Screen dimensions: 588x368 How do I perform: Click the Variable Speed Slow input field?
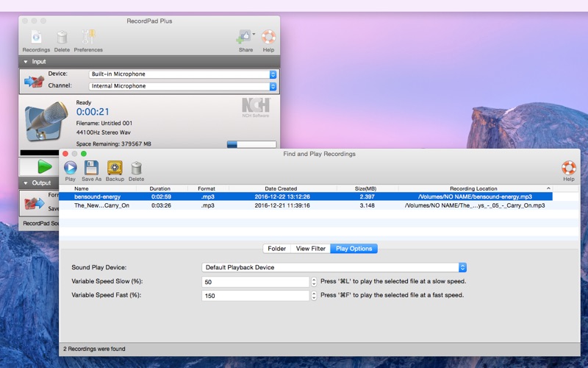pos(255,282)
